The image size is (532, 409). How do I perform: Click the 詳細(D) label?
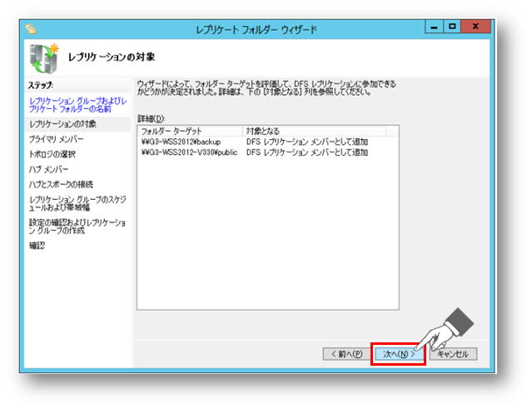coord(151,118)
